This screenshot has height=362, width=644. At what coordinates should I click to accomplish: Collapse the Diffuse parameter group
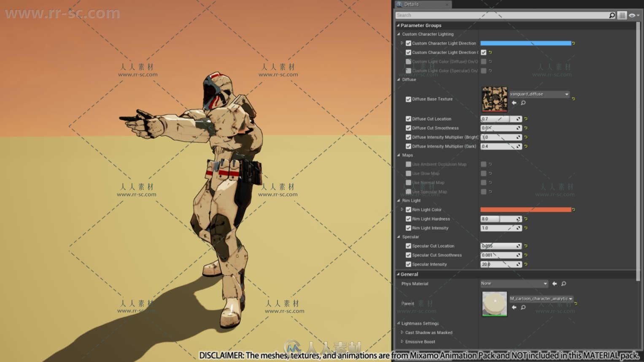(399, 79)
